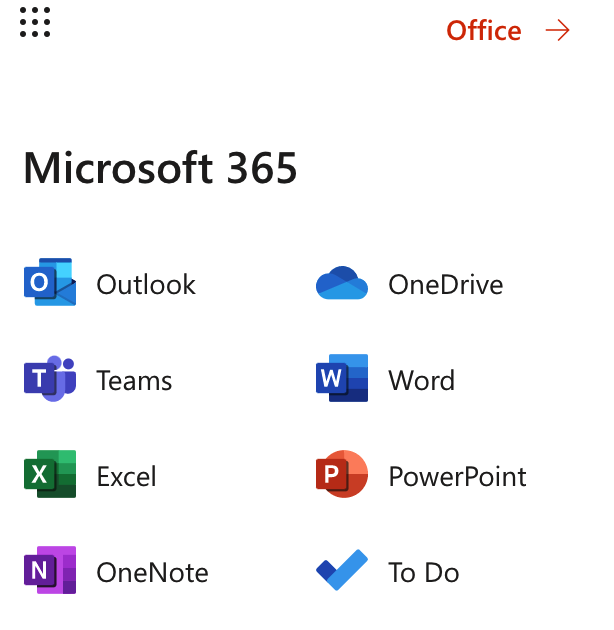Screen dimensions: 614x630
Task: Click the To Do text label
Action: (424, 573)
